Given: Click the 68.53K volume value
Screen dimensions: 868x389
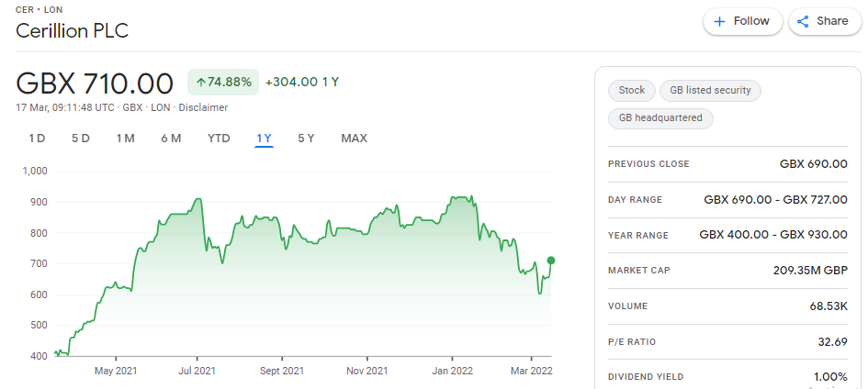Looking at the screenshot, I should pyautogui.click(x=828, y=306).
